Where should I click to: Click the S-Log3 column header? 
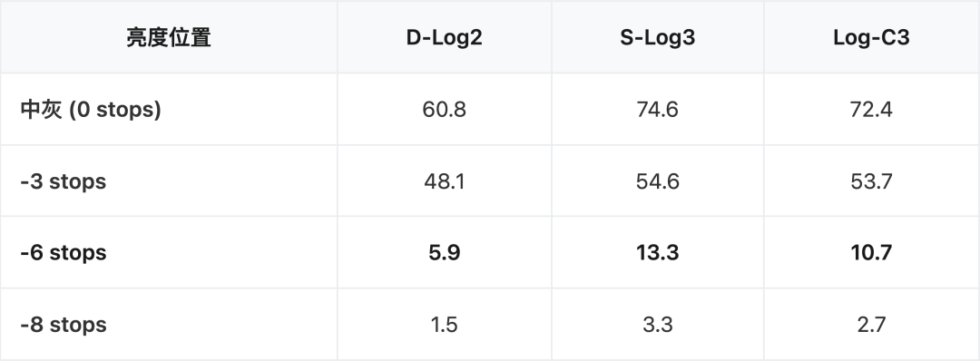tap(658, 37)
